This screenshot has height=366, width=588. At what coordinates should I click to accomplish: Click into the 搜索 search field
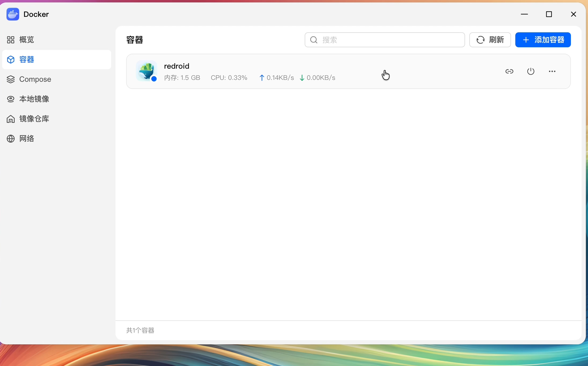pyautogui.click(x=385, y=40)
